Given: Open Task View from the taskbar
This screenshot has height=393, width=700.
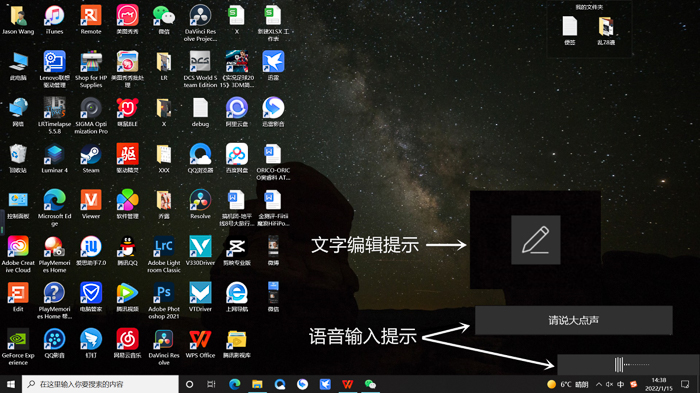Looking at the screenshot, I should (x=212, y=384).
